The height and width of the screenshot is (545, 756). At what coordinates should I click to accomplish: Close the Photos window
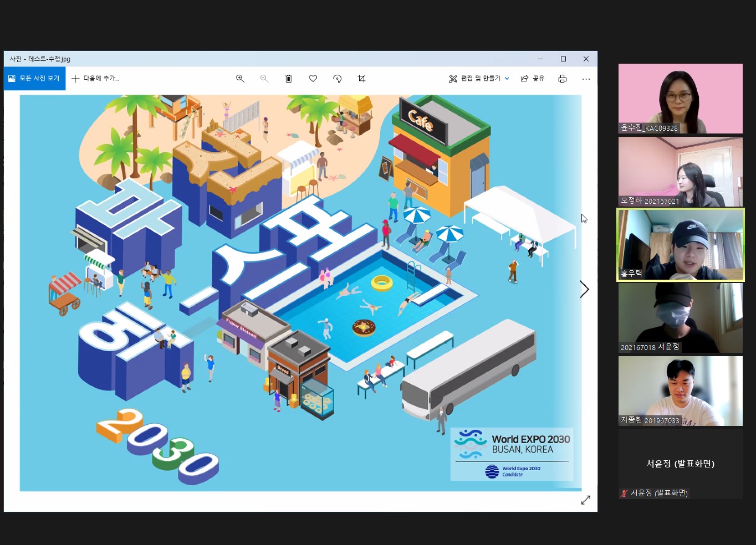tap(586, 59)
